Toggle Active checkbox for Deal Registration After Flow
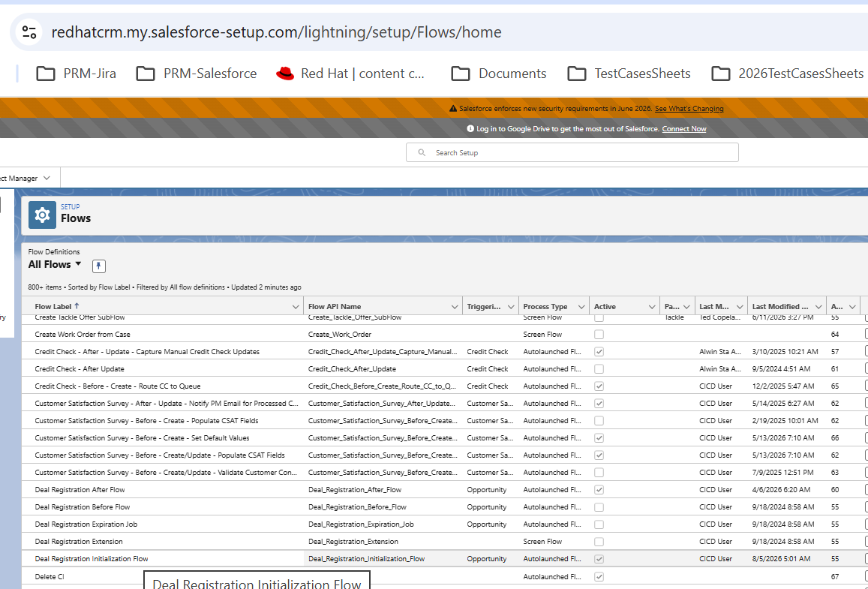This screenshot has width=868, height=589. (x=599, y=490)
